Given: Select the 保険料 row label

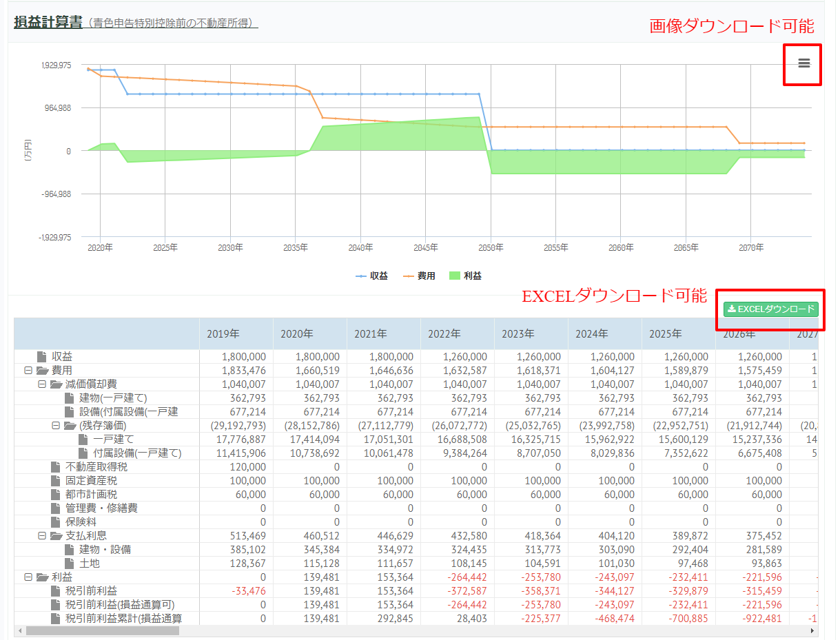Looking at the screenshot, I should [81, 522].
